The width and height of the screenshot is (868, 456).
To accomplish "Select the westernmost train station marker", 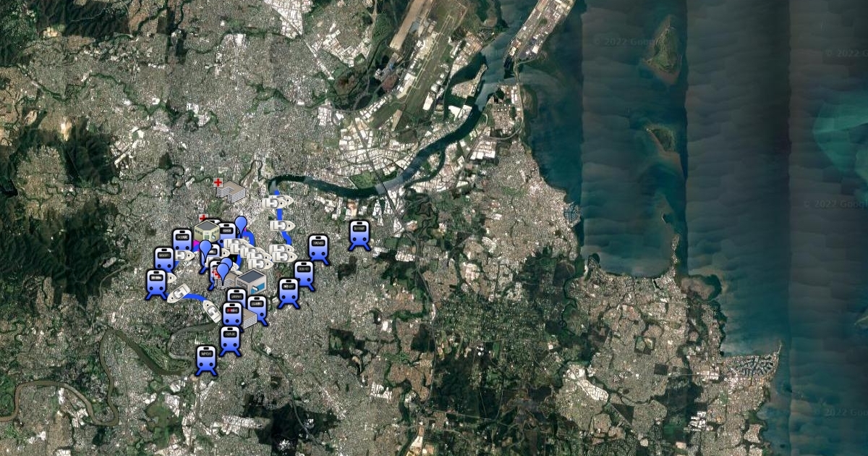I will 156,284.
